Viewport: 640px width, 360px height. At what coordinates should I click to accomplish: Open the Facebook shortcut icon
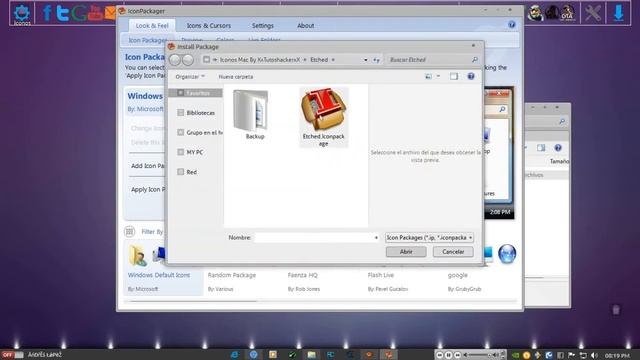(x=47, y=13)
